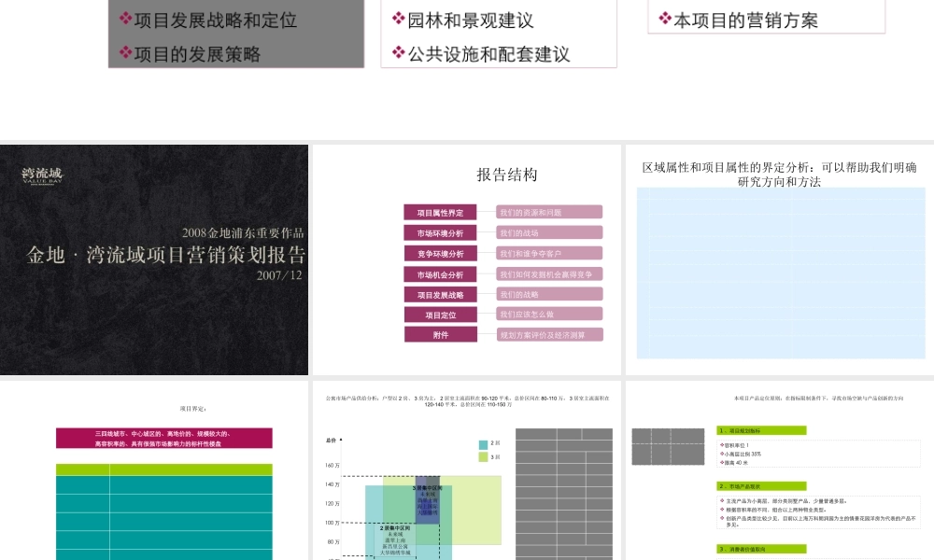Click the 160万 axis value
The image size is (934, 560).
(x=333, y=466)
